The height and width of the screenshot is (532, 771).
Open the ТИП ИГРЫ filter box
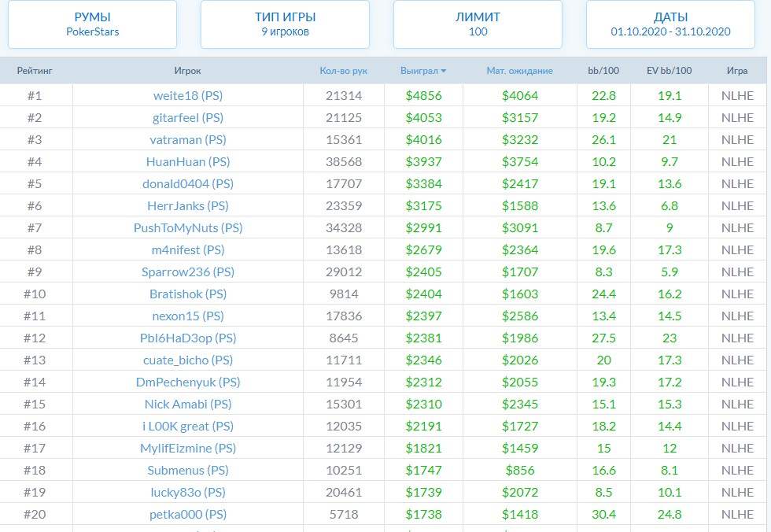pos(285,24)
